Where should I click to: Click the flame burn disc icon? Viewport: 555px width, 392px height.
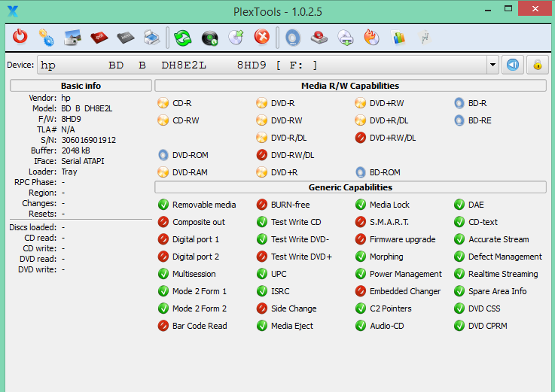(x=372, y=38)
